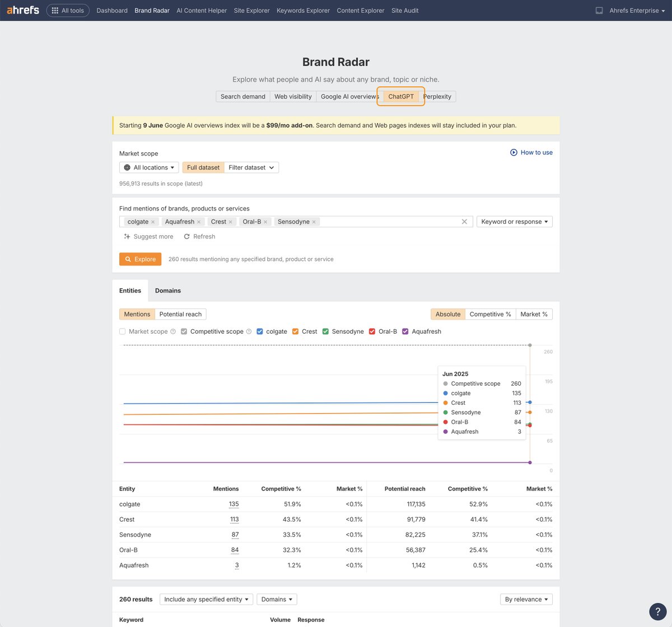The width and height of the screenshot is (672, 627).
Task: Click the purple Aquafresh chart endpoint
Action: point(530,462)
